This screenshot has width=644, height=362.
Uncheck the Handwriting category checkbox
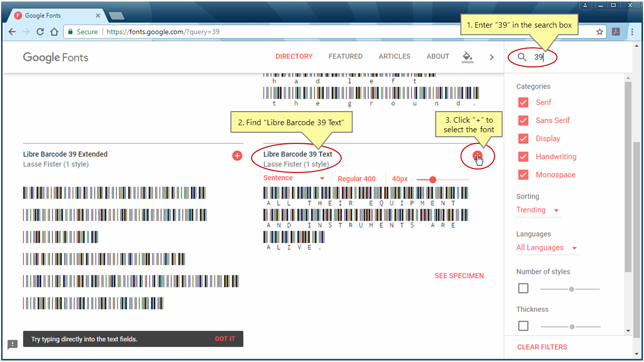point(523,156)
